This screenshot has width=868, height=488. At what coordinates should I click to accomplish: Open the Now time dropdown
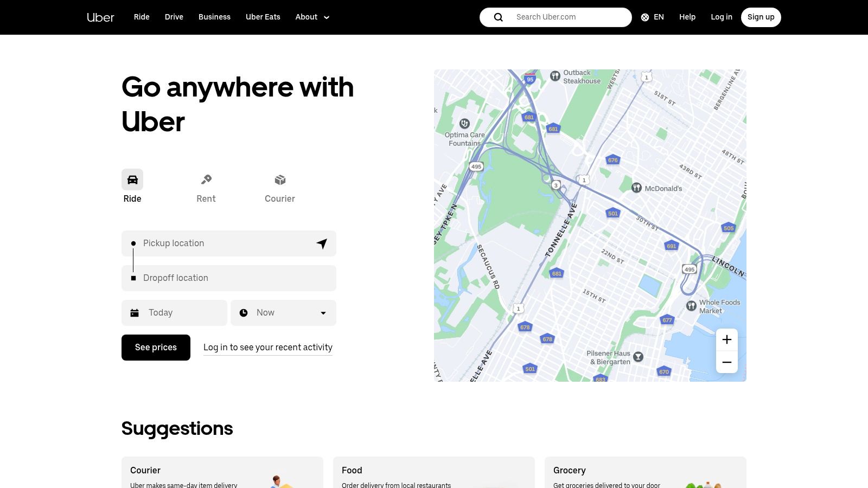click(283, 312)
